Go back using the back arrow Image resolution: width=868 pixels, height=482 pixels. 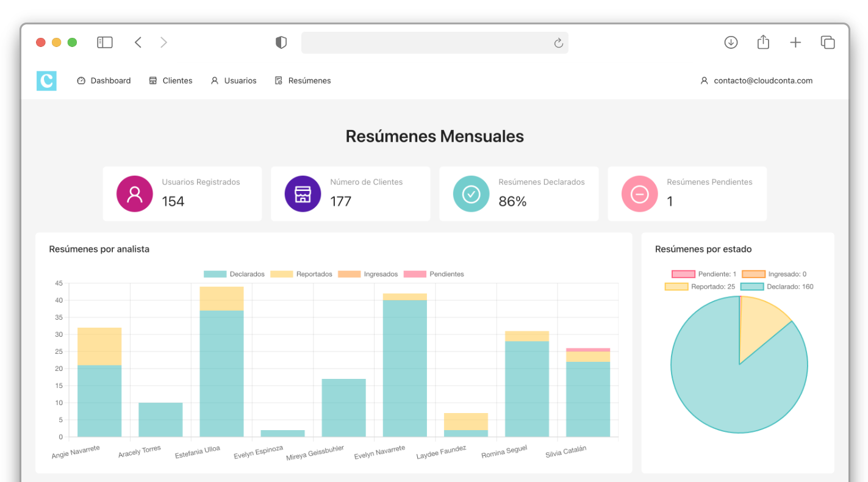pyautogui.click(x=138, y=42)
